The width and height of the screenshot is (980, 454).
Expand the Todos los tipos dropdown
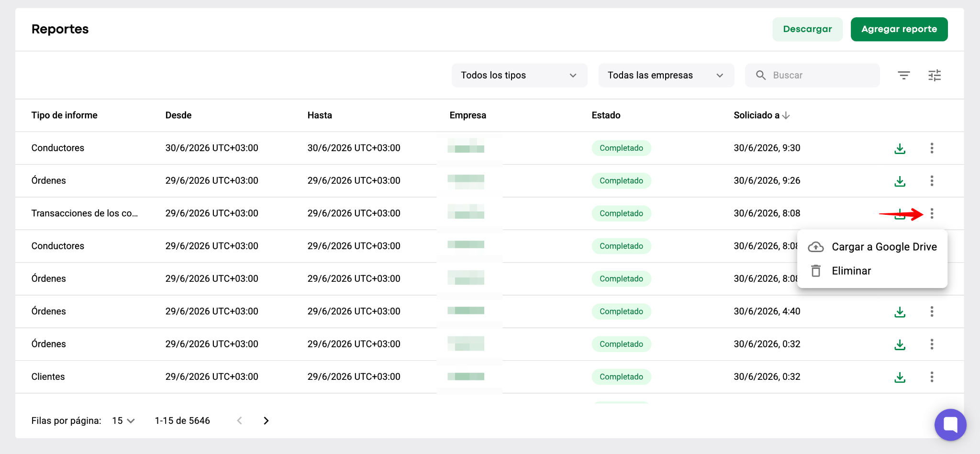519,75
